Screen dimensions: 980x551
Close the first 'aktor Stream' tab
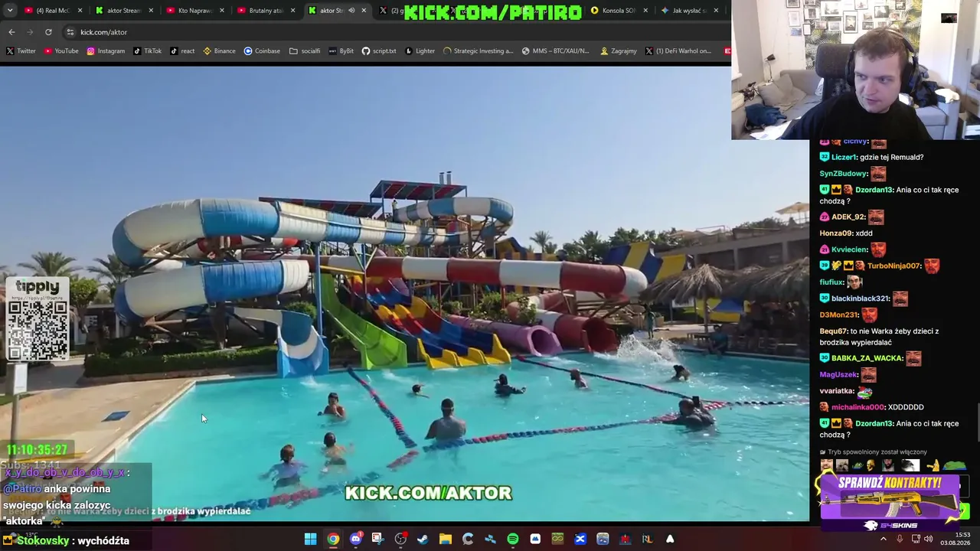(x=151, y=11)
